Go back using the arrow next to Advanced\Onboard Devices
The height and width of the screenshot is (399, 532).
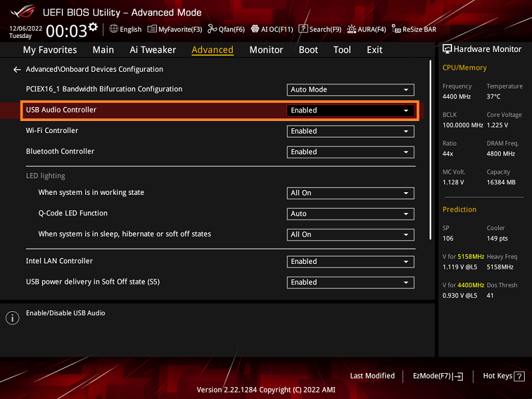17,69
